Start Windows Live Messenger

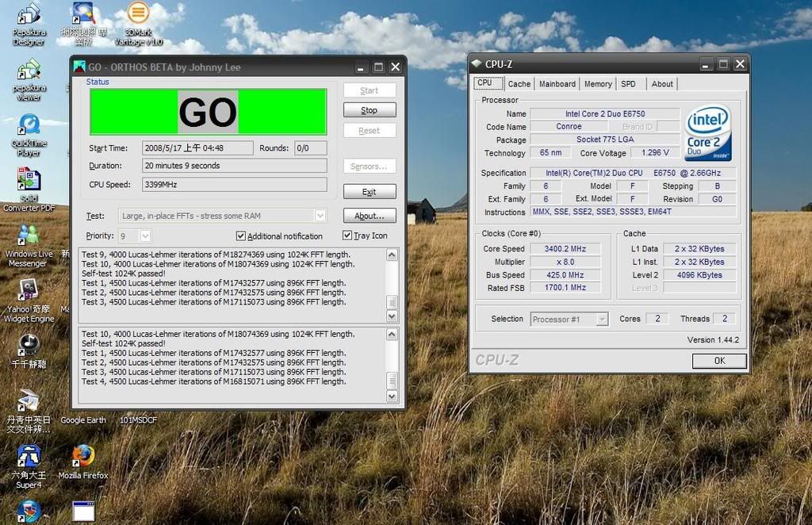(x=26, y=234)
